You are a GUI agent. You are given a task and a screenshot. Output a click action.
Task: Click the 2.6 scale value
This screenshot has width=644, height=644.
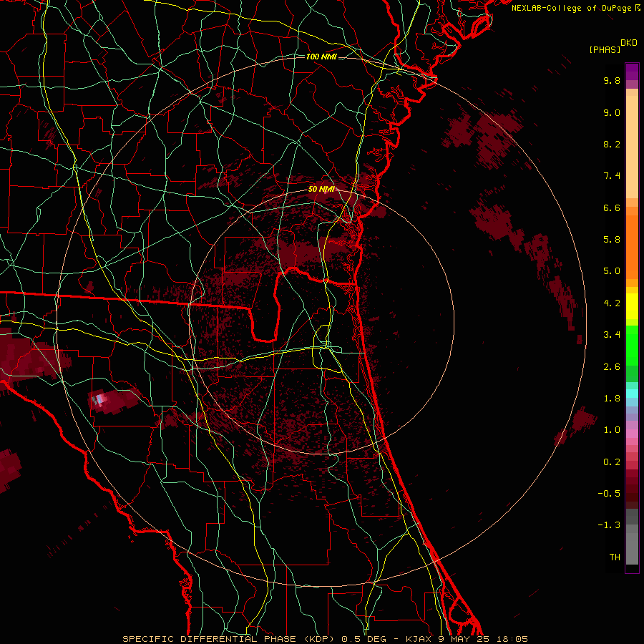coord(612,367)
